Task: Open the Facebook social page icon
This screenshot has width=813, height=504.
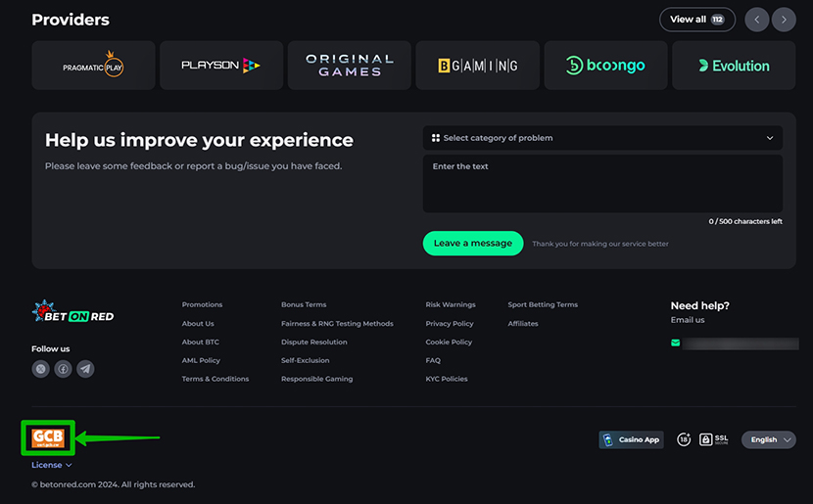Action: [x=63, y=369]
